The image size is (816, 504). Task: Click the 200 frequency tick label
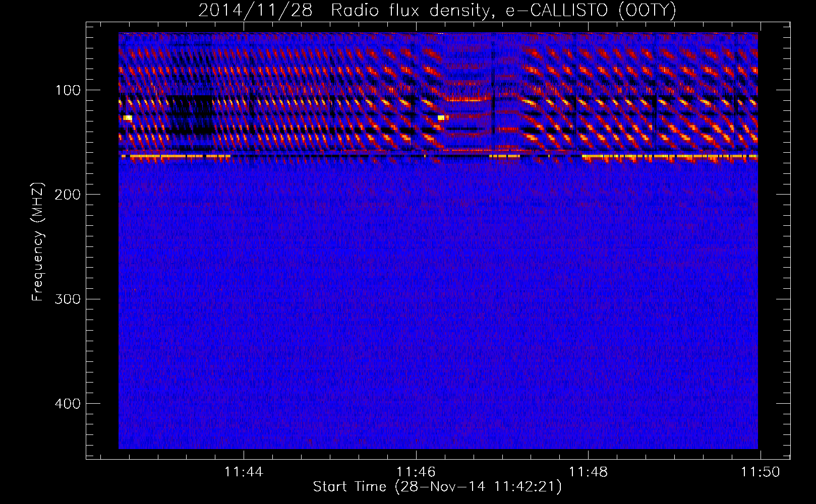[68, 195]
